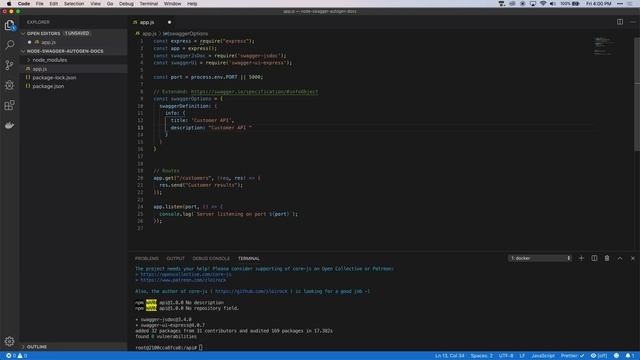640x360 pixels.
Task: Open the Terminal menu
Action: point(149,4)
